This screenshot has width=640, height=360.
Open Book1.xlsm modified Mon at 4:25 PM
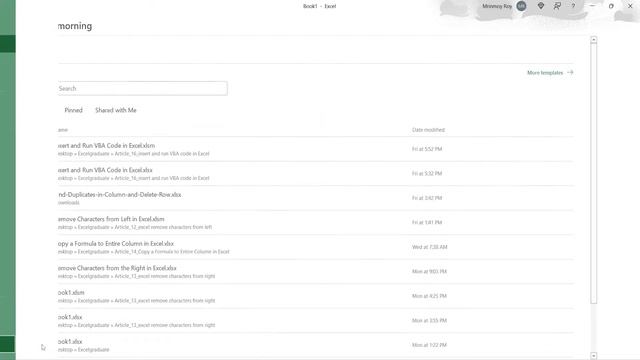pos(315,296)
